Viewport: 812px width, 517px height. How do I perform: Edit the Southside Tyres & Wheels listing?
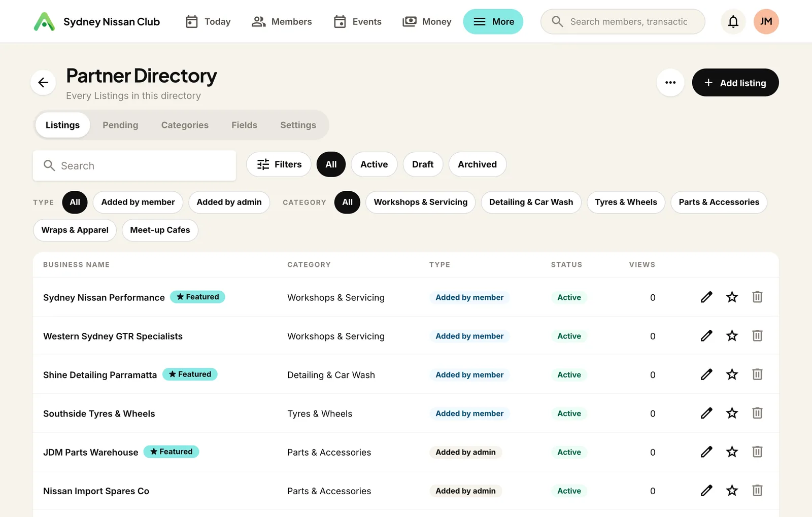click(706, 413)
